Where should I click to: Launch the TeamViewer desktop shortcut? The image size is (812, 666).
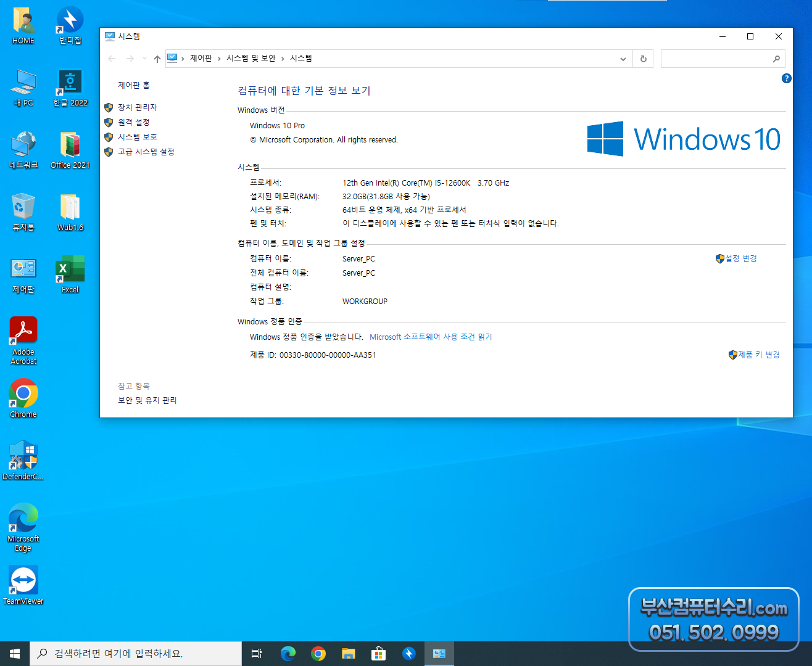(23, 585)
